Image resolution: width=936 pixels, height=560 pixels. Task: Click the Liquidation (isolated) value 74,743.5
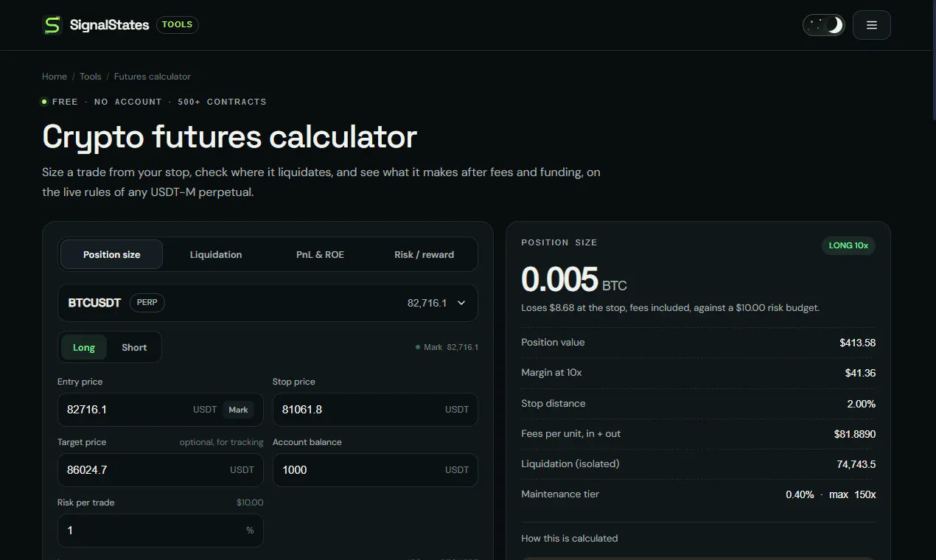855,464
